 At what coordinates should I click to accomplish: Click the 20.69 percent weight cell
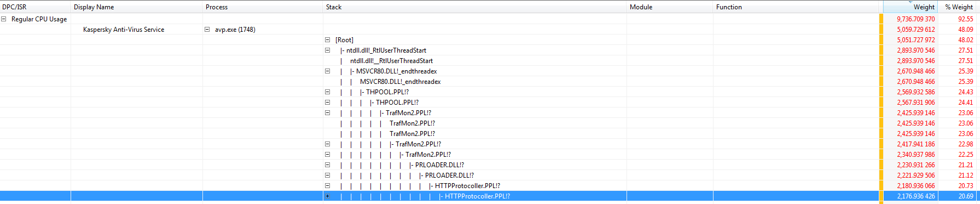[965, 196]
